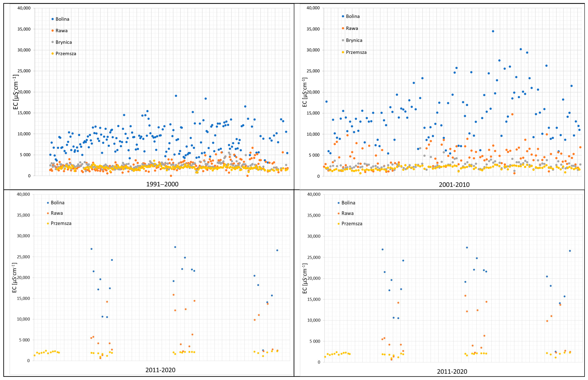This screenshot has width=588, height=380.
Task: Select the Przemsza legend label in 1991–2000 chart
Action: (x=66, y=53)
